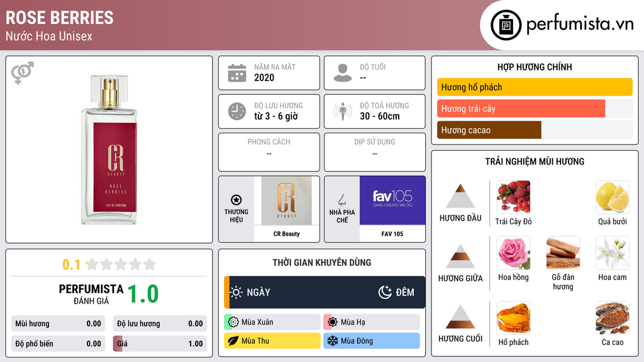Click the sun icon next to Ngày
This screenshot has width=644, height=362.
(x=236, y=292)
